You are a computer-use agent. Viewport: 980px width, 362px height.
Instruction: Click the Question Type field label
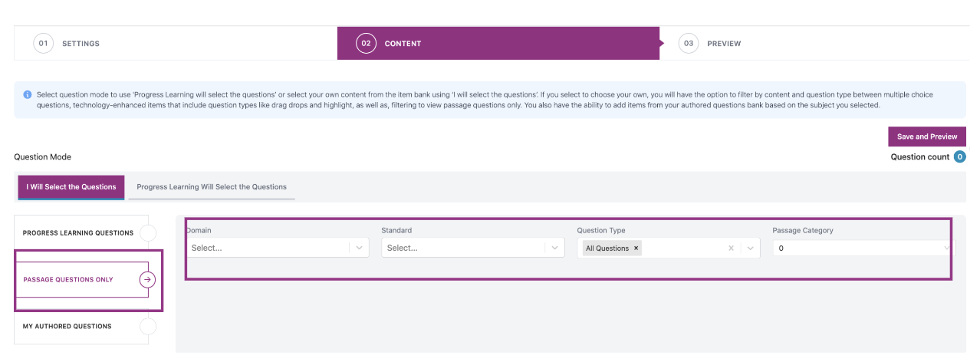click(601, 230)
